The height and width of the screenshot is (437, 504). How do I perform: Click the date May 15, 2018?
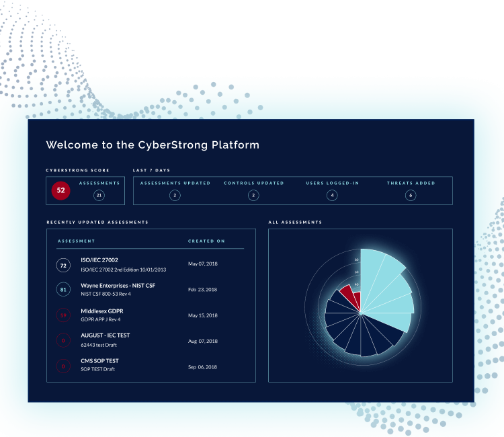pyautogui.click(x=203, y=315)
